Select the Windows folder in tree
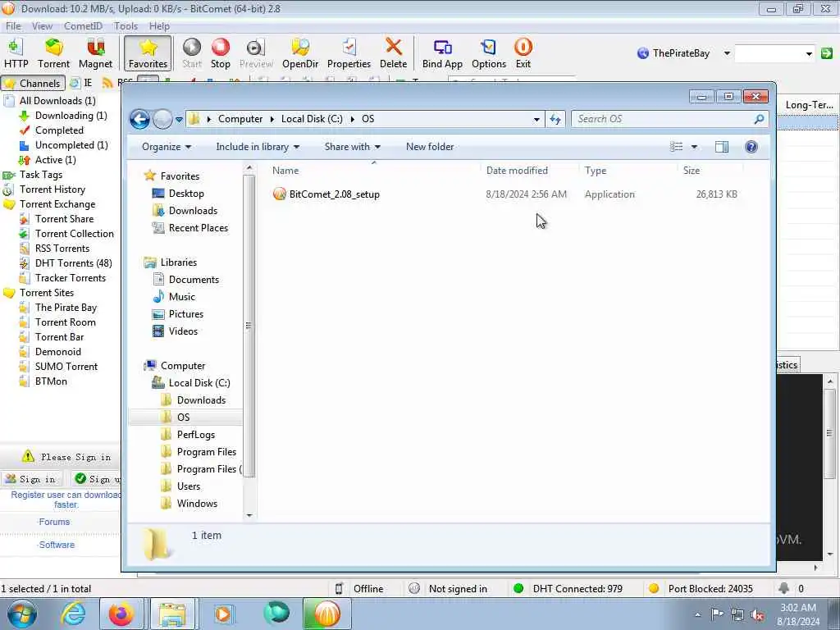 pos(197,504)
